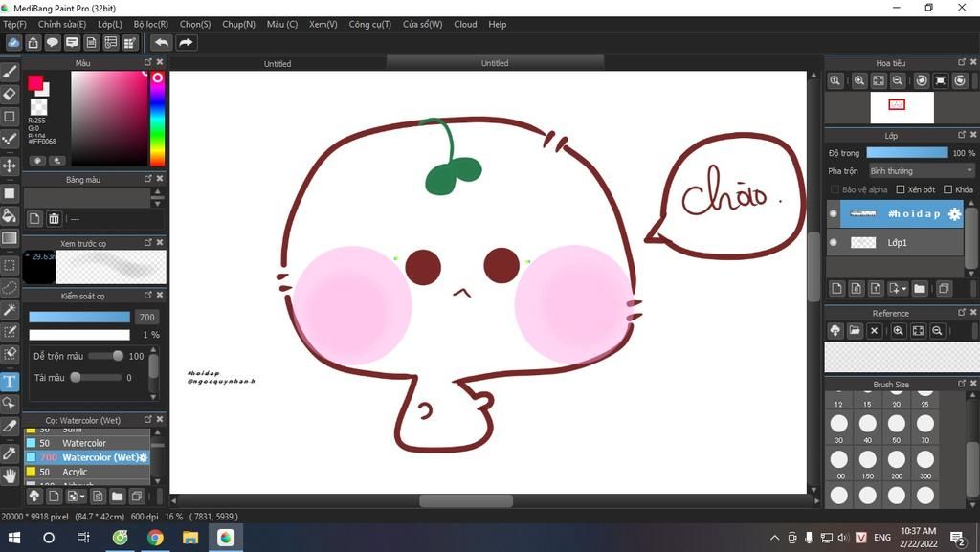Adjust the Độ trong opacity slider

pyautogui.click(x=907, y=153)
